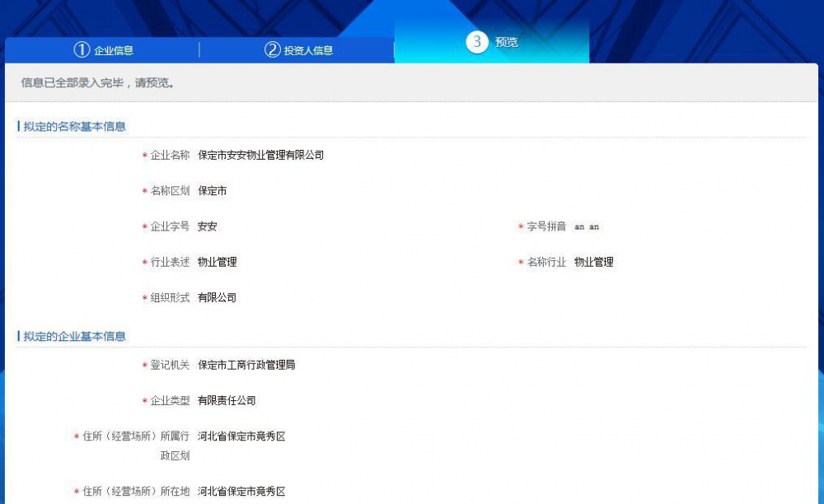Screen dimensions: 824x504
Task: Click the 组织形式 value 有限公司
Action: pos(216,297)
